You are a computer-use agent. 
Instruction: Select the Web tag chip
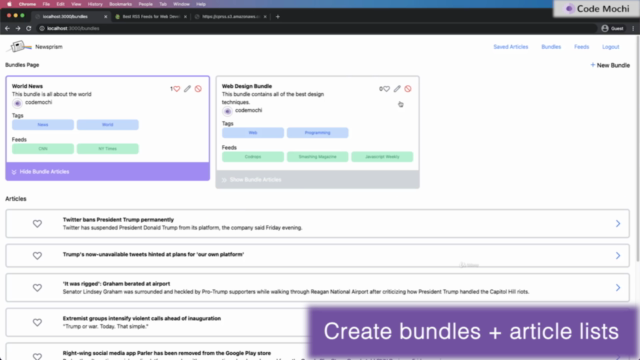click(253, 133)
